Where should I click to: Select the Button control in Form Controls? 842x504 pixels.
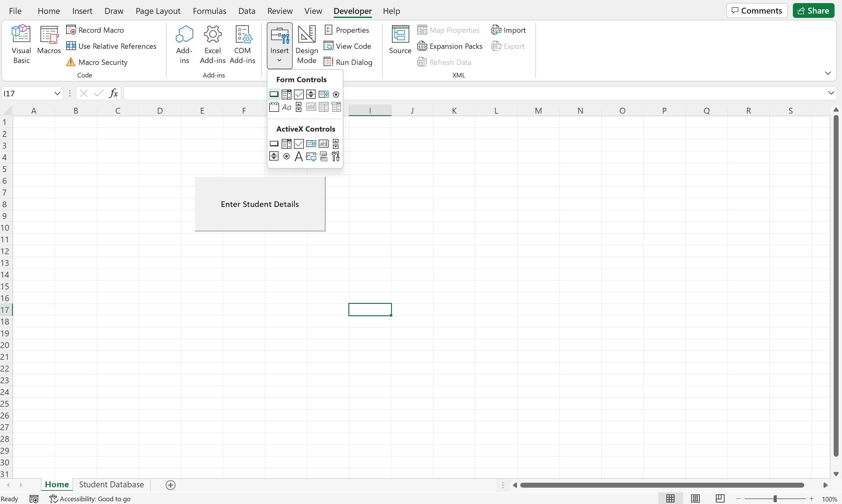point(274,94)
